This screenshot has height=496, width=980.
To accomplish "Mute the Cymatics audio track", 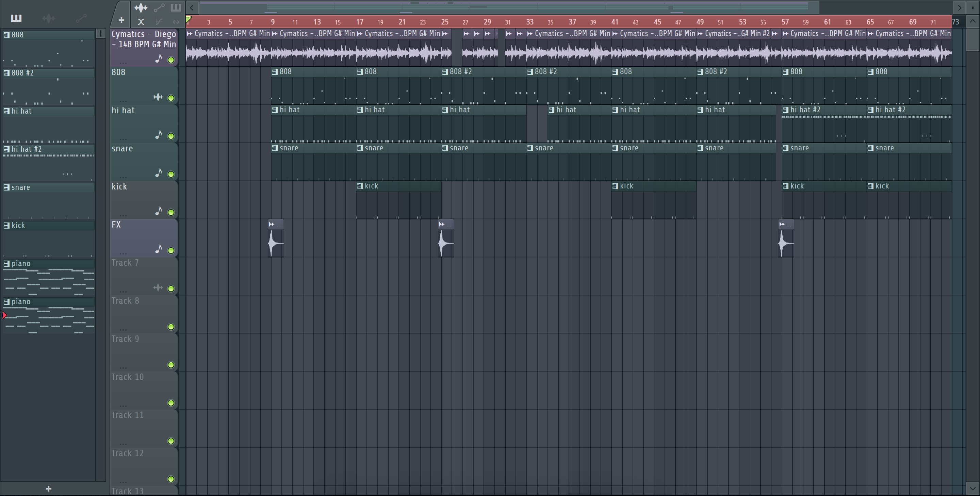I will tap(171, 60).
